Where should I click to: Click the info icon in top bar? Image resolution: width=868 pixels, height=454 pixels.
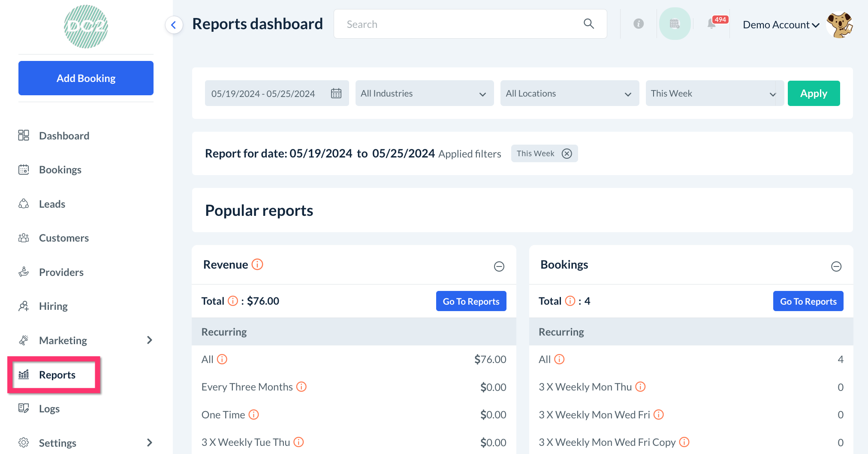click(639, 24)
